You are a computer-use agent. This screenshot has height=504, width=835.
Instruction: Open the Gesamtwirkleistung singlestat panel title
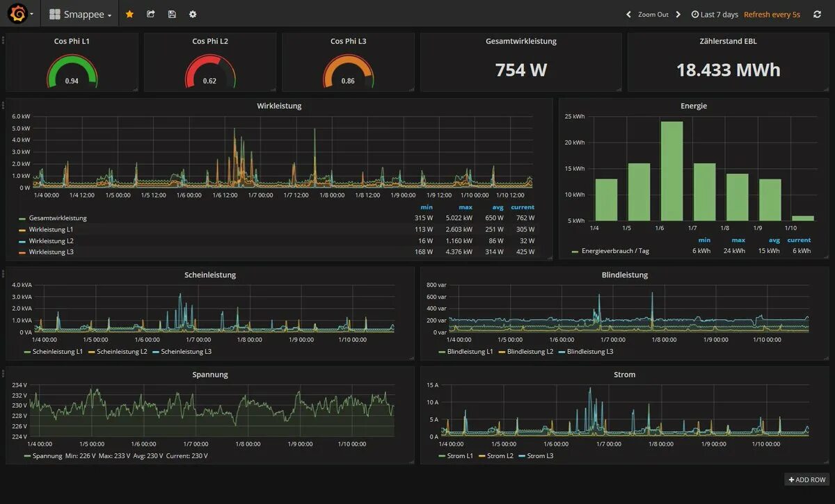(521, 41)
